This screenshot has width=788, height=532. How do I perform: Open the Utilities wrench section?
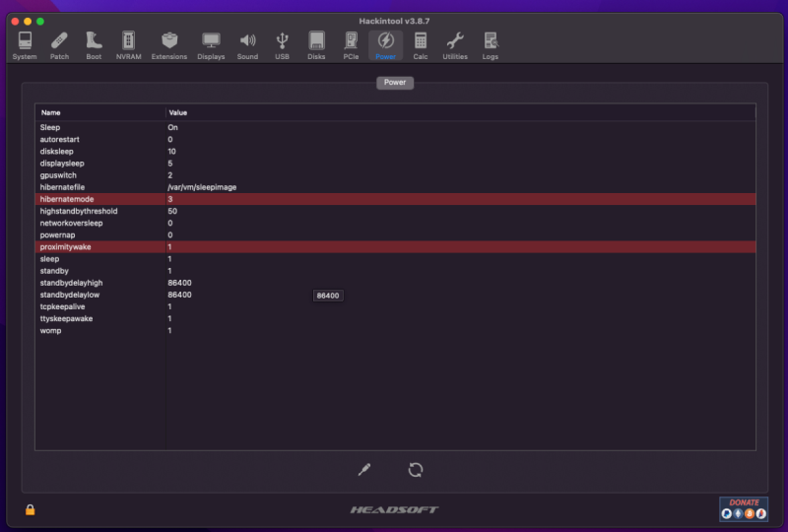455,45
